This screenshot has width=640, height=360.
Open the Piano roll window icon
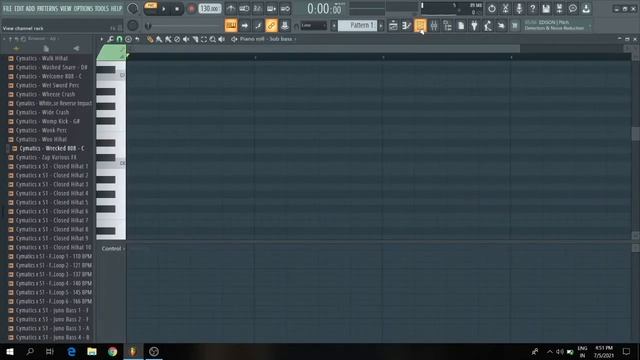pos(407,26)
